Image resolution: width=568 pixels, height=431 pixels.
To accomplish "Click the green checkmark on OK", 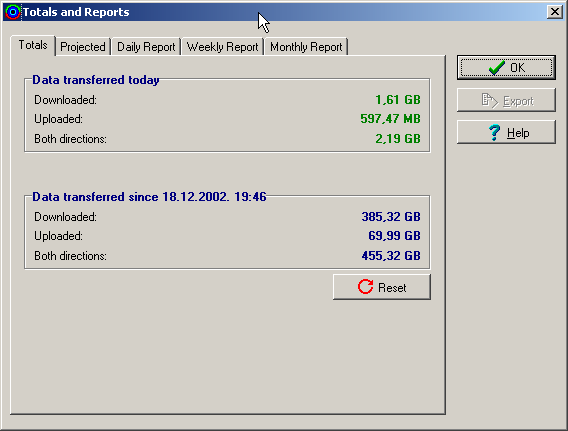I will click(496, 67).
